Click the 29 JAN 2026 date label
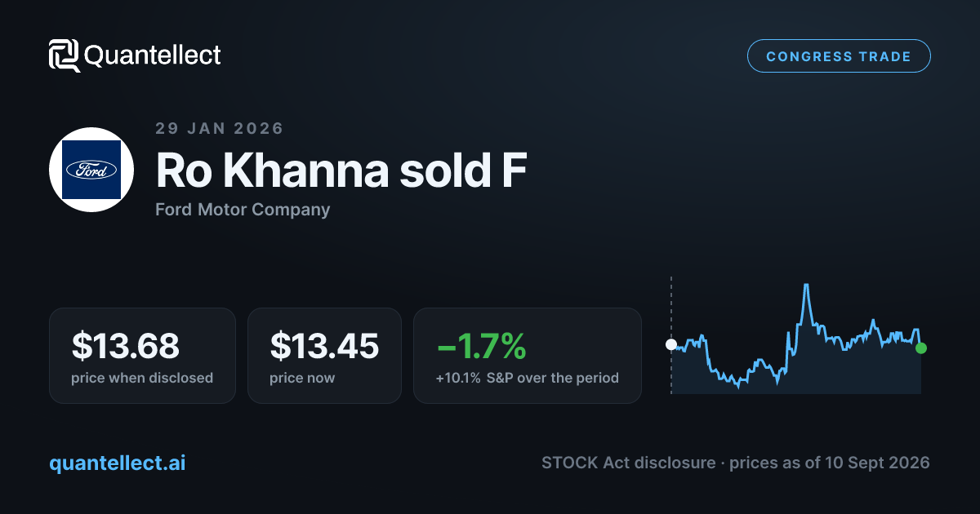The width and height of the screenshot is (980, 514). pyautogui.click(x=220, y=128)
